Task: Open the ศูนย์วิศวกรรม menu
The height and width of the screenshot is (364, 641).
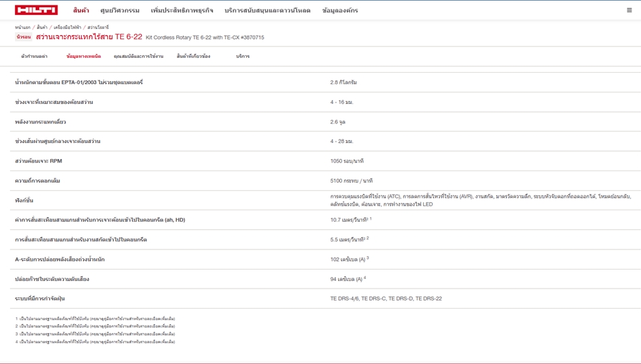Action: coord(120,10)
